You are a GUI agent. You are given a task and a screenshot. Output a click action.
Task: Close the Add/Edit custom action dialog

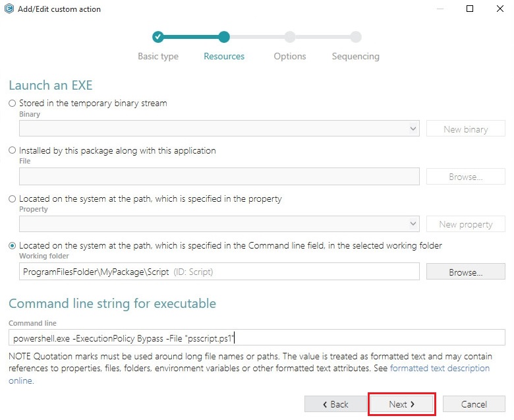click(500, 9)
